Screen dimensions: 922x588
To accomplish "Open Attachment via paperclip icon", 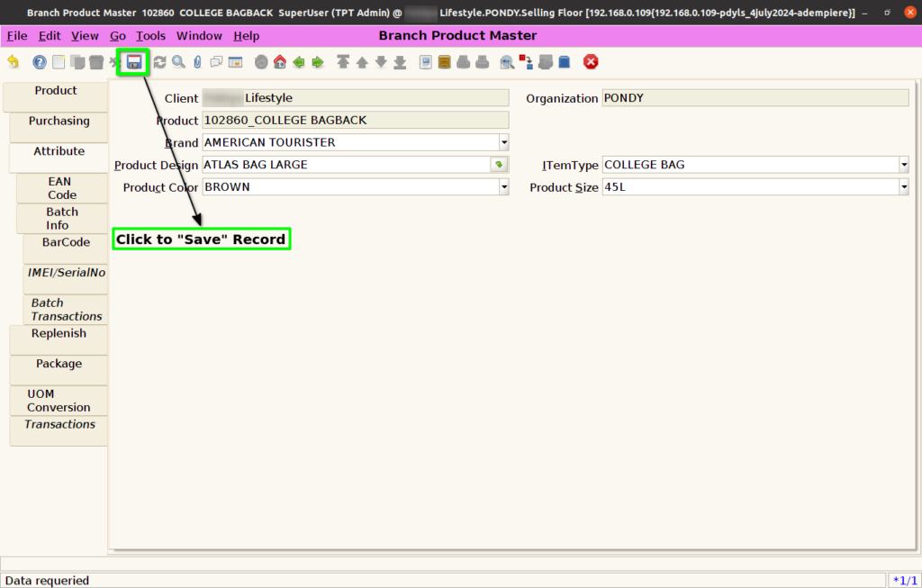I will [x=197, y=62].
